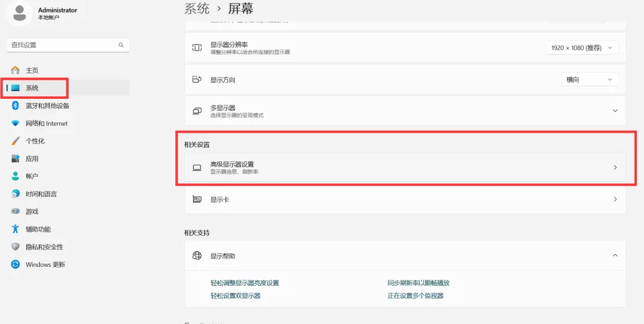Image resolution: width=644 pixels, height=324 pixels.
Task: Click the search magnifier icon
Action: tap(120, 45)
